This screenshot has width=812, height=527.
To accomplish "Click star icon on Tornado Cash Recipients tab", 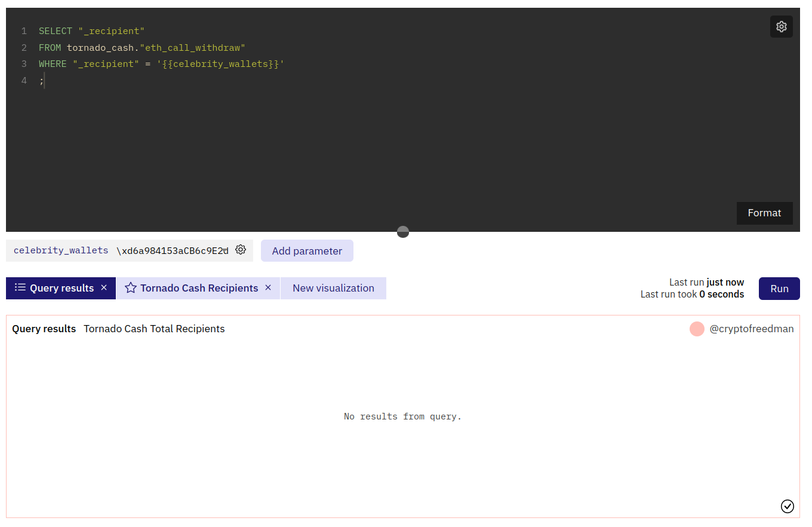I will [x=131, y=288].
